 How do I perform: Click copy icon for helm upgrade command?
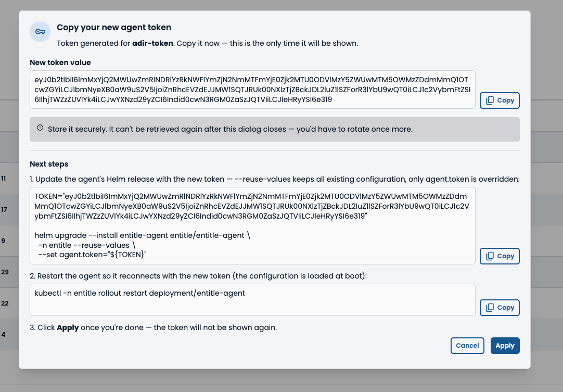click(490, 256)
